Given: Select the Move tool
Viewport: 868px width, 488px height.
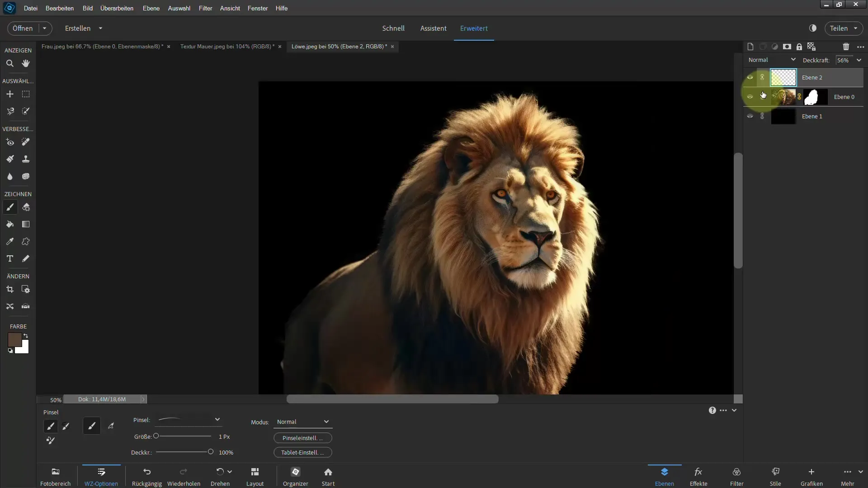Looking at the screenshot, I should [9, 94].
